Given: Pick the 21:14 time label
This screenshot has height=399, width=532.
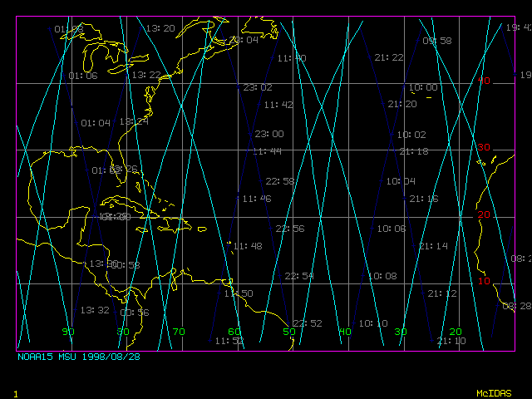Looking at the screenshot, I should [x=434, y=246].
